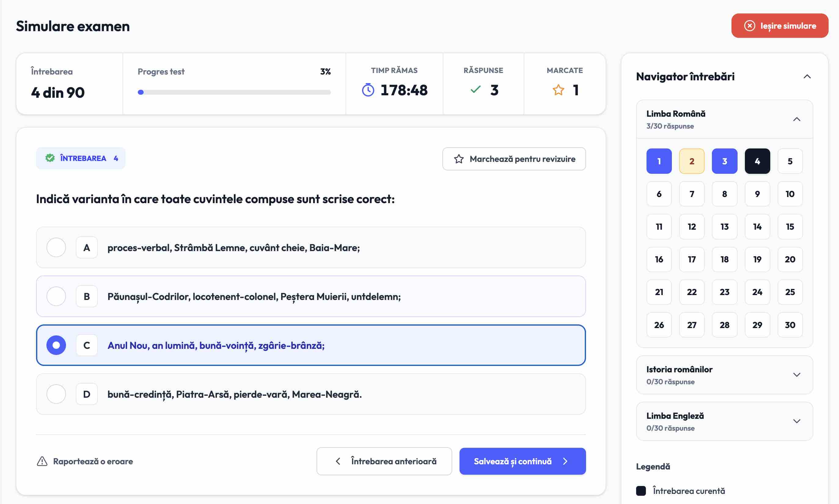Click the warning triangle icon for error report

tap(42, 461)
